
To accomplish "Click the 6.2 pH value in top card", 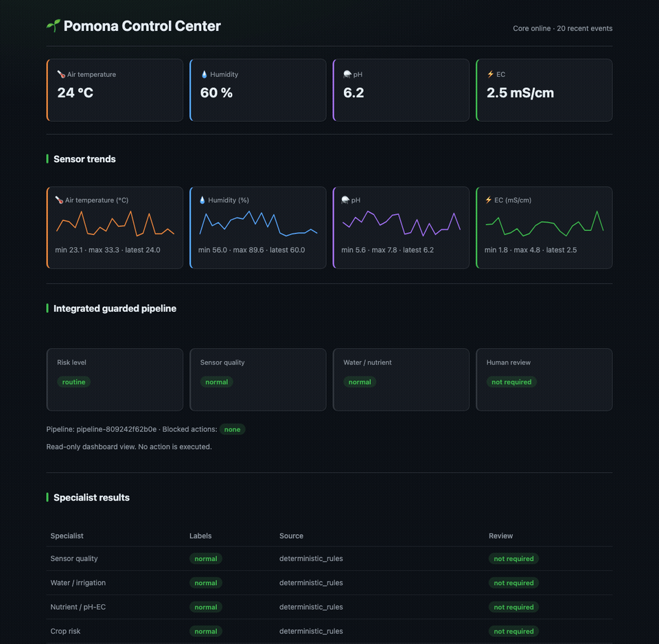I will (x=354, y=93).
